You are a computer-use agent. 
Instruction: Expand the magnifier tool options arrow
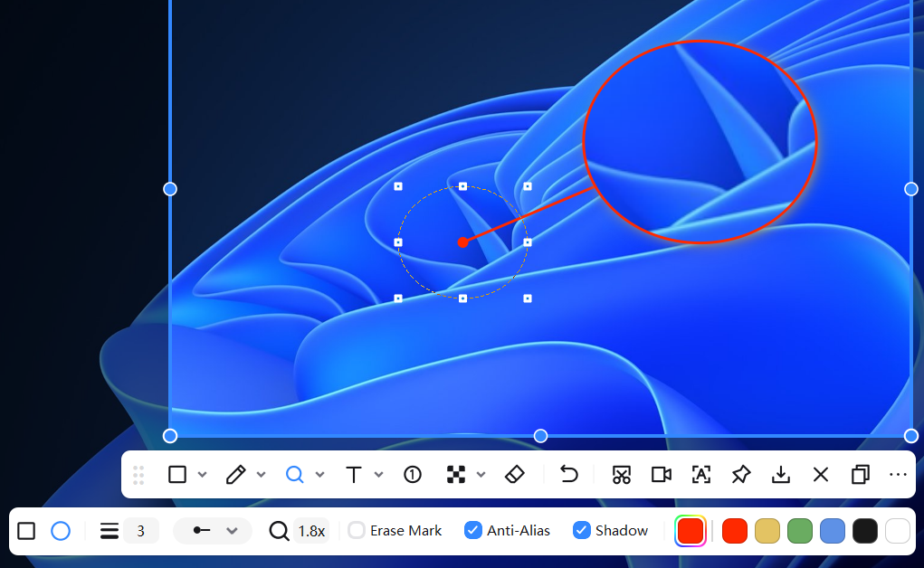(320, 474)
